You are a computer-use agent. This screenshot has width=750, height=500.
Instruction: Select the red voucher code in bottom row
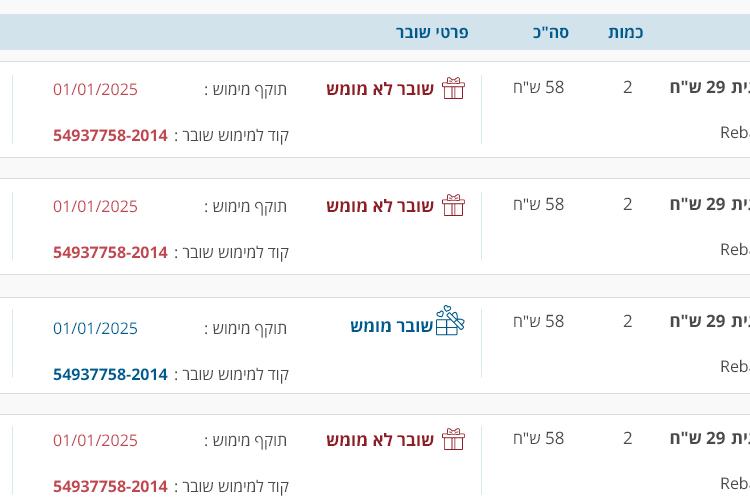(x=110, y=486)
